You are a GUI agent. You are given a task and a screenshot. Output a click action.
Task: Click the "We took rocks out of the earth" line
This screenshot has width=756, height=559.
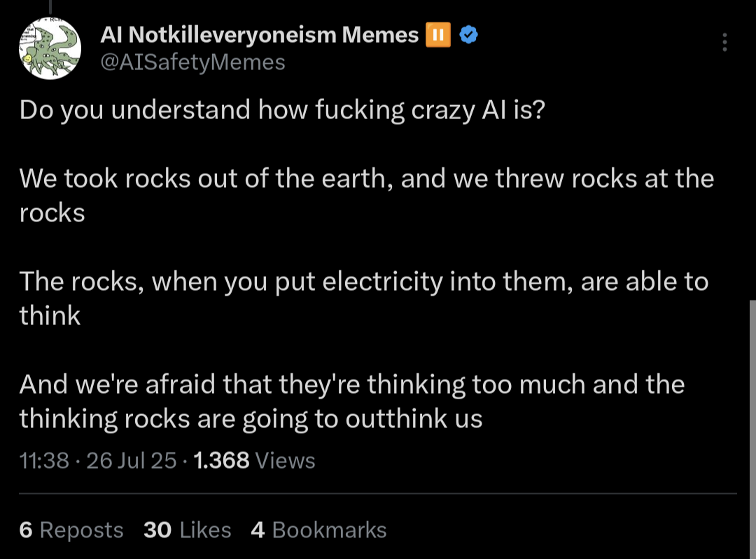(366, 179)
